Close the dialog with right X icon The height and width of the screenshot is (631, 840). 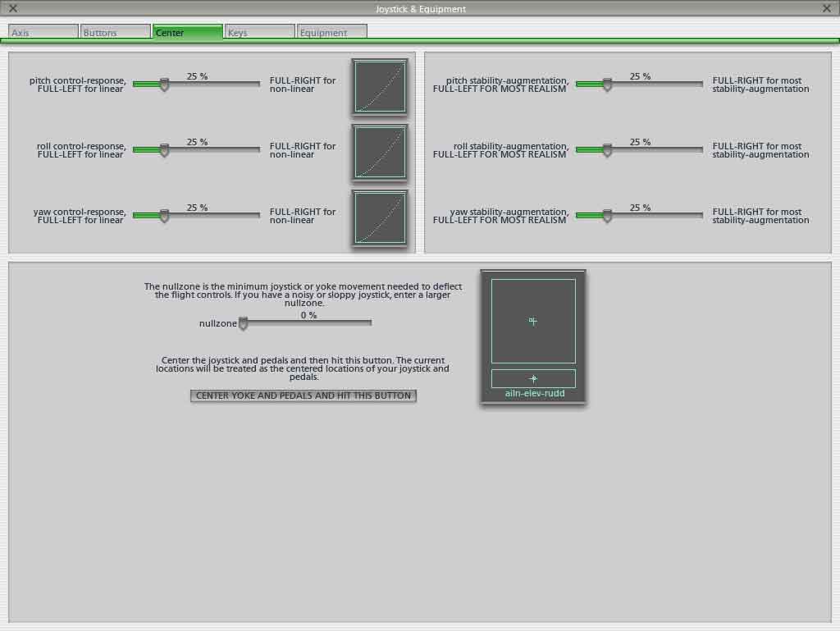[826, 8]
